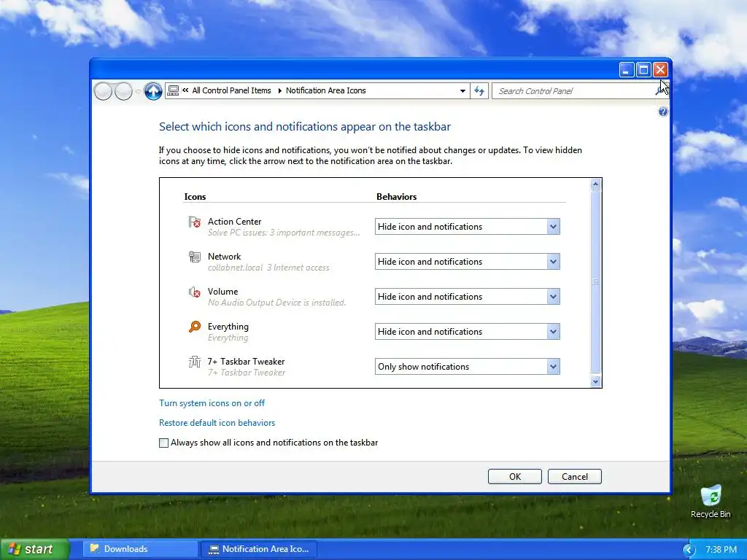The width and height of the screenshot is (747, 560).
Task: Close the Notification Area Icons window
Action: (x=660, y=70)
